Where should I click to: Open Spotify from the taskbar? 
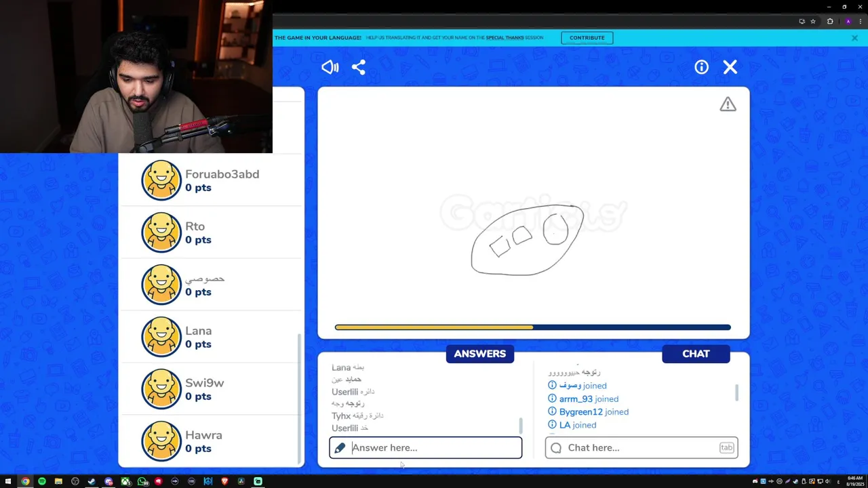tap(42, 481)
